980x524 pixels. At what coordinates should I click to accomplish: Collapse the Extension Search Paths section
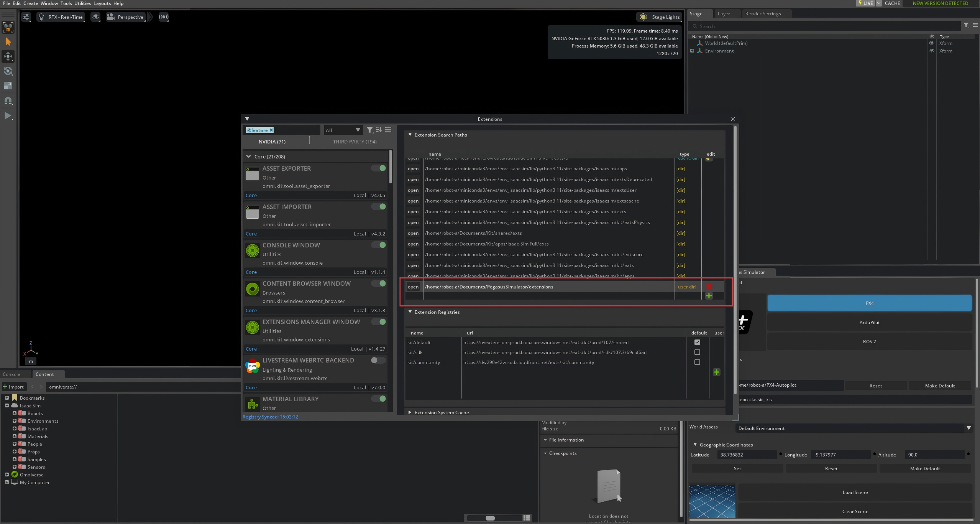pyautogui.click(x=410, y=135)
